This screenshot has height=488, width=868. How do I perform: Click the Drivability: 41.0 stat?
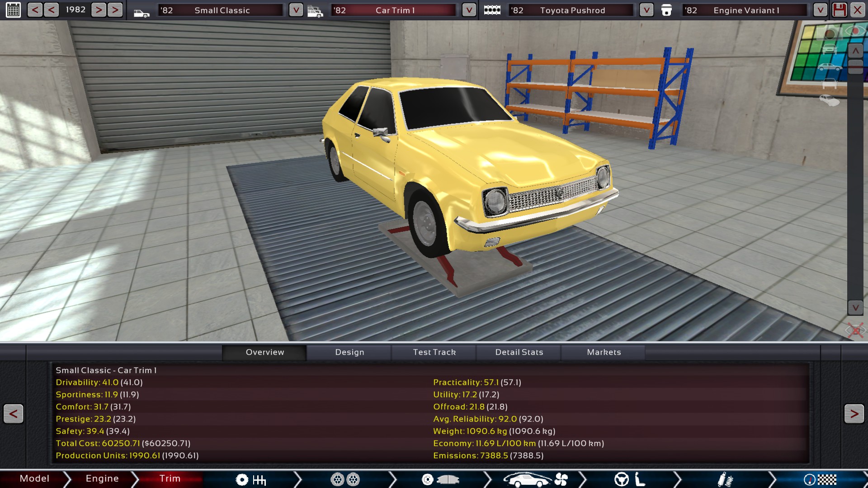99,383
